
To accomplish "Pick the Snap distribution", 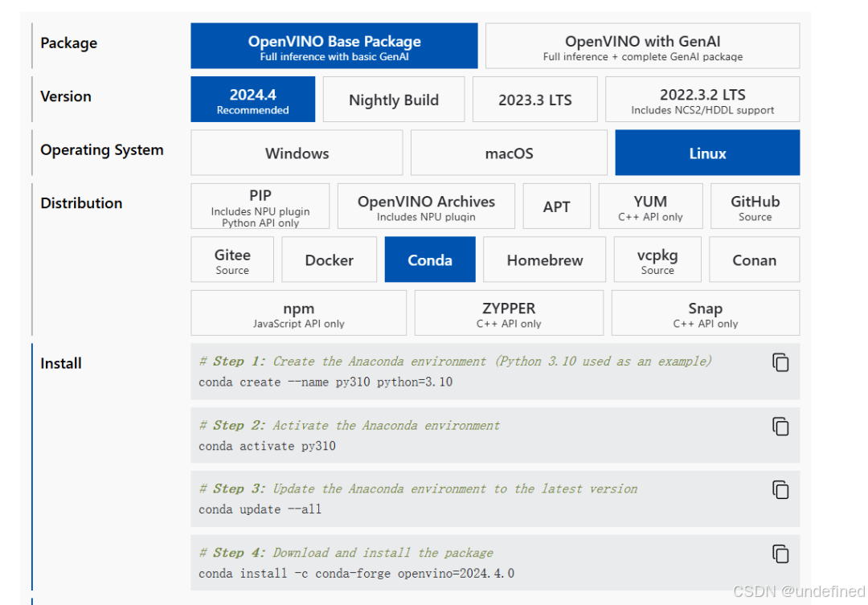I will click(706, 313).
